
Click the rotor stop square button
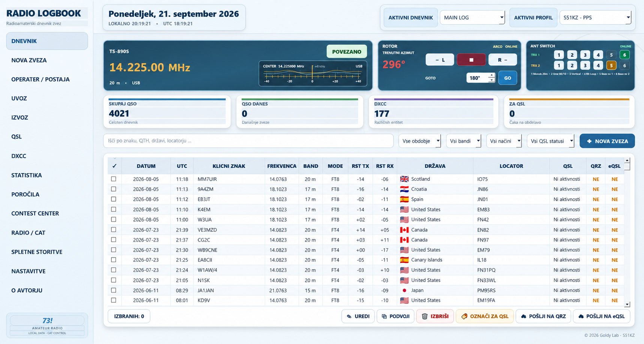[x=471, y=60]
